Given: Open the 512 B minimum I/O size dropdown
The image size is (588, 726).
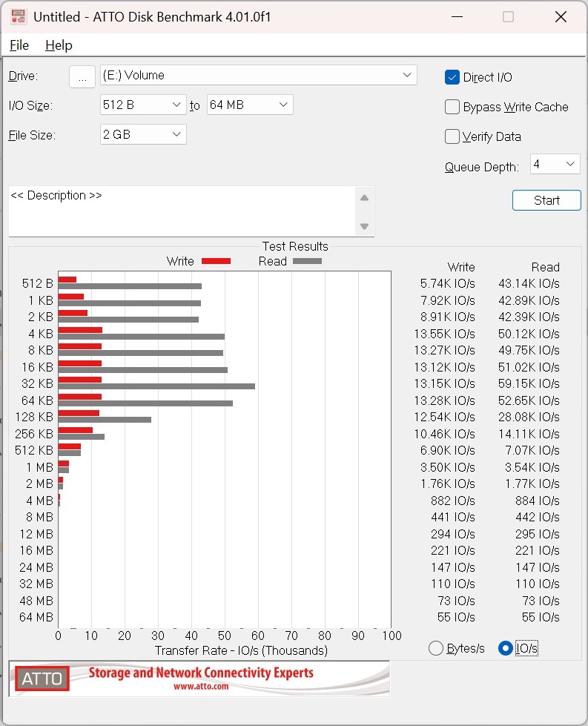Looking at the screenshot, I should pyautogui.click(x=143, y=105).
